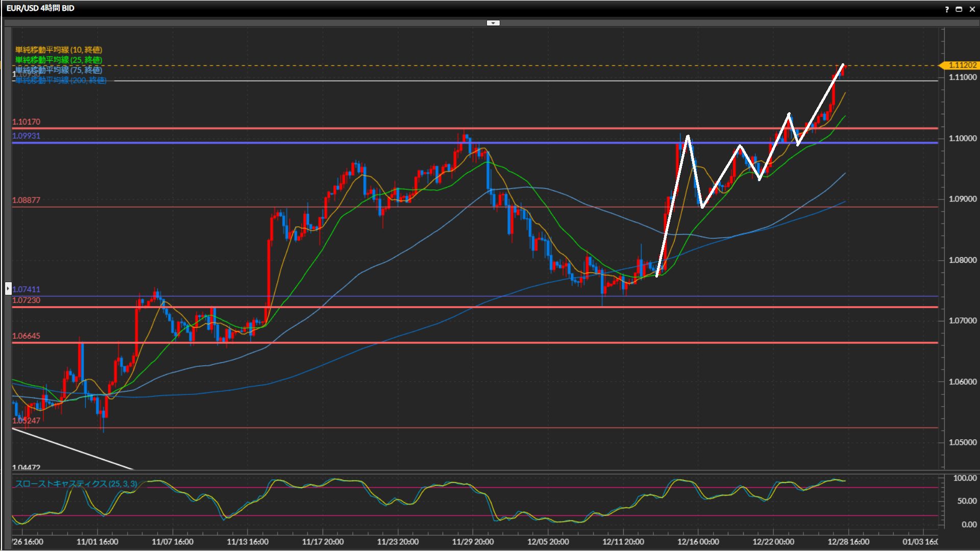This screenshot has height=551, width=980.
Task: Click the 12/16 00:00 date on time axis
Action: (x=698, y=542)
